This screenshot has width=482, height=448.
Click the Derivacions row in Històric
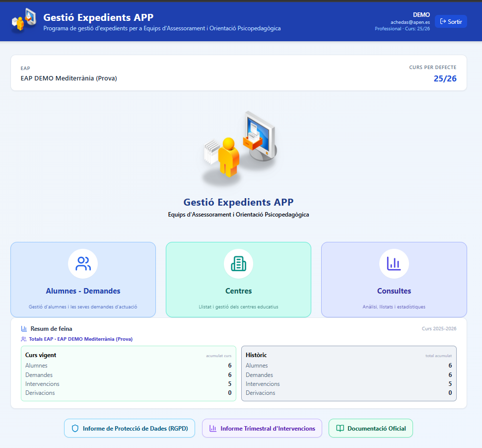coord(349,393)
